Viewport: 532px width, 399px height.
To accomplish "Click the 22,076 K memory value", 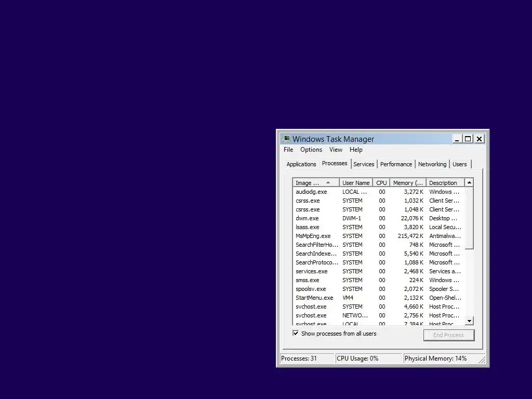I will (x=412, y=218).
